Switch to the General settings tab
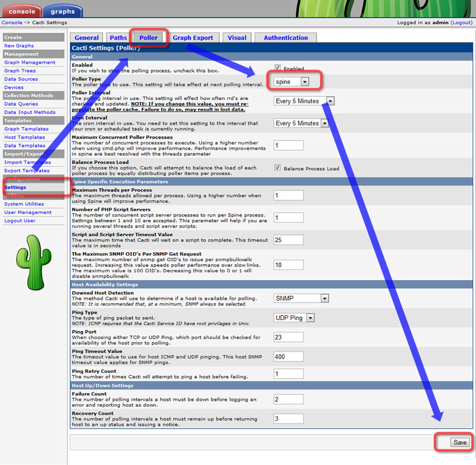476x465 pixels. (86, 37)
